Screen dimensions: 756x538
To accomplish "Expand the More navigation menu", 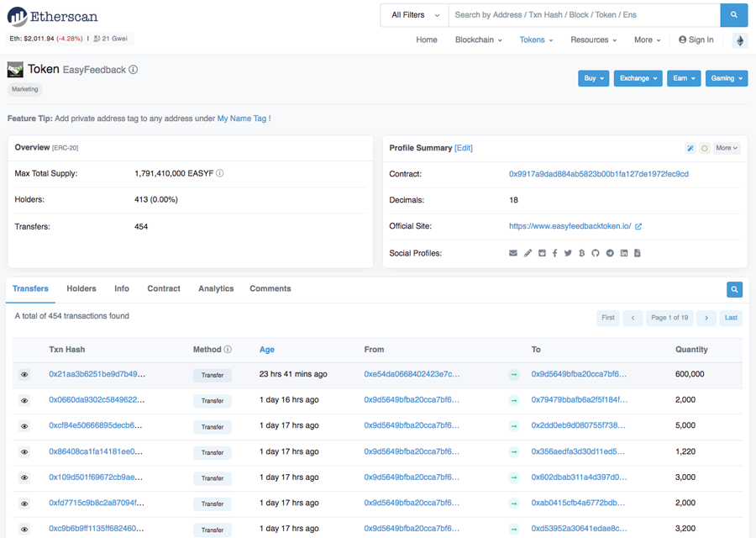I will tap(647, 40).
